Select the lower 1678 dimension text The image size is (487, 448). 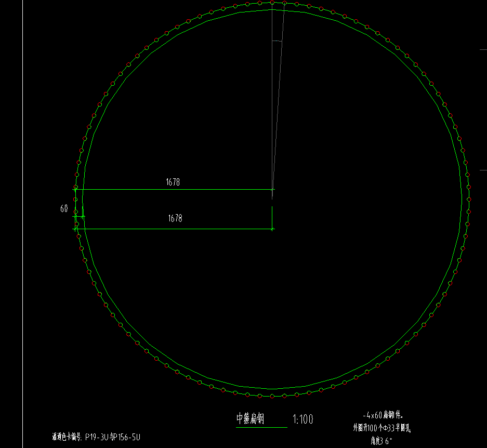coord(175,218)
